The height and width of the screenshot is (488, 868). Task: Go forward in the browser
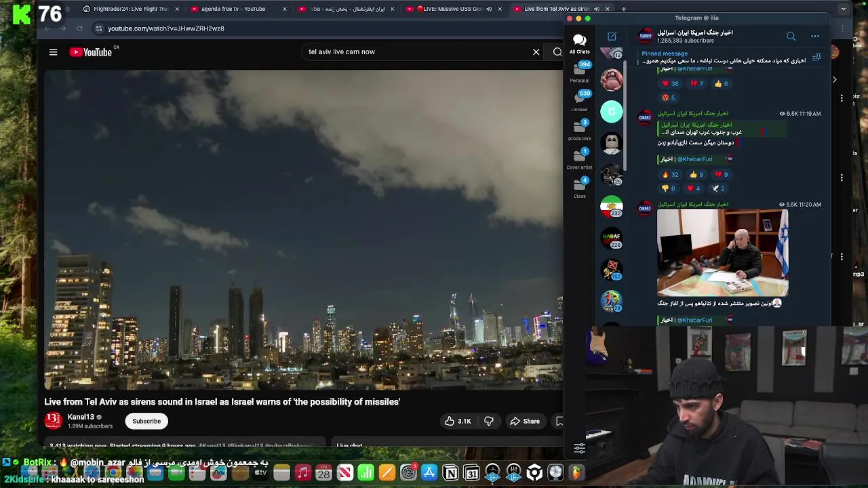coord(63,28)
